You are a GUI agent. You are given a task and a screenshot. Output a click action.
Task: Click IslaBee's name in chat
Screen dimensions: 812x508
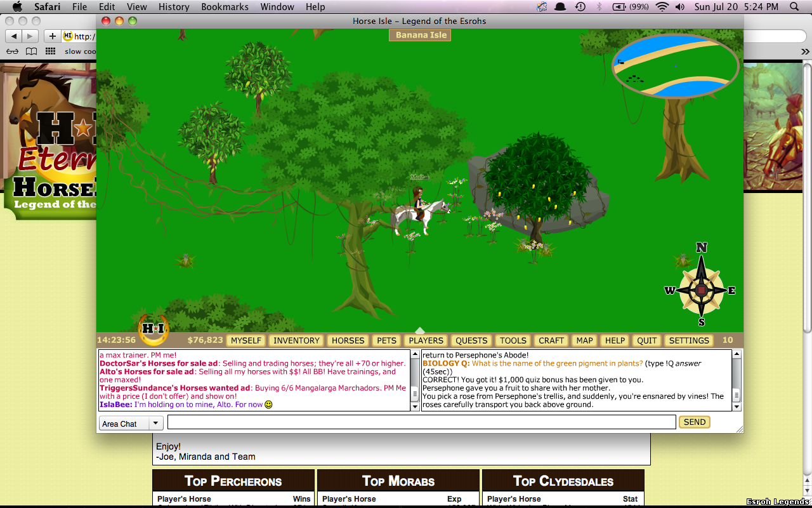click(x=115, y=404)
